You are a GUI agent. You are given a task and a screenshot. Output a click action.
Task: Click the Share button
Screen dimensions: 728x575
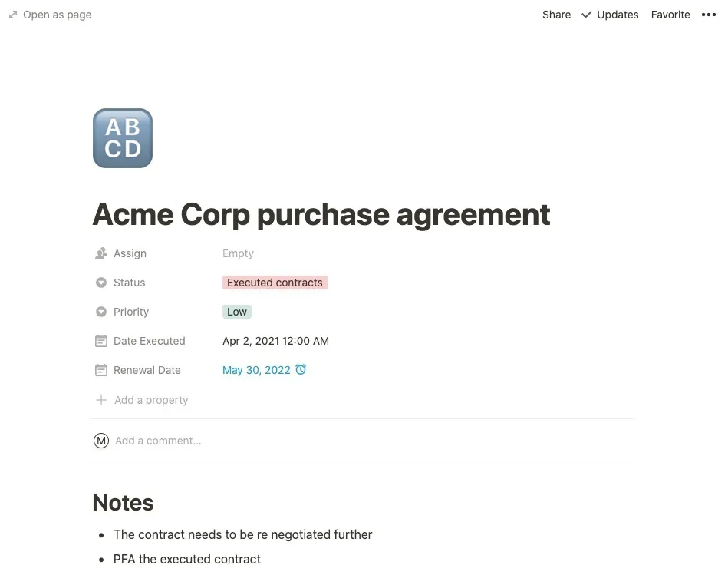556,15
